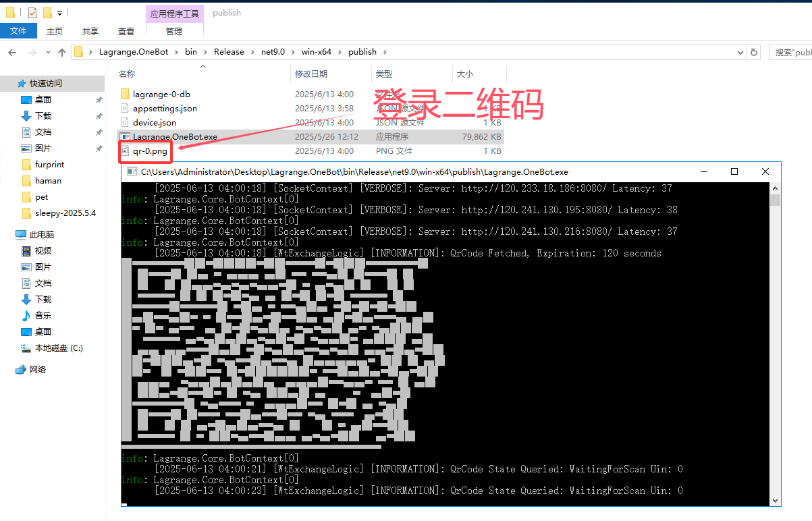Switch to the 主页 ribbon tab
This screenshot has width=812, height=521.
[x=55, y=31]
